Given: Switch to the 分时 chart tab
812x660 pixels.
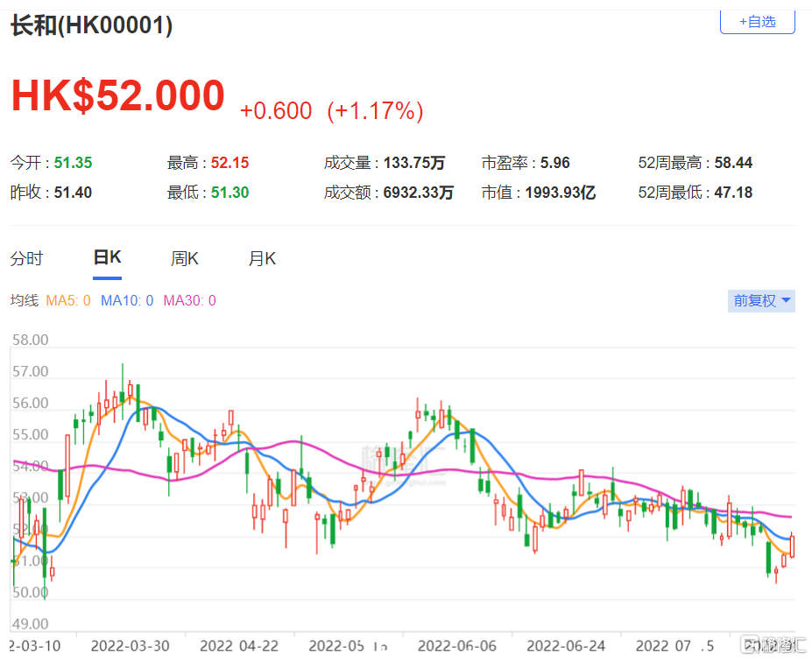Looking at the screenshot, I should coord(26,258).
